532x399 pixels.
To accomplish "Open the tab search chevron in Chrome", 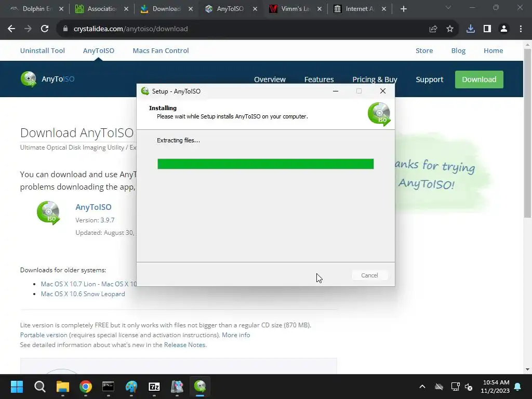I will coord(448,7).
